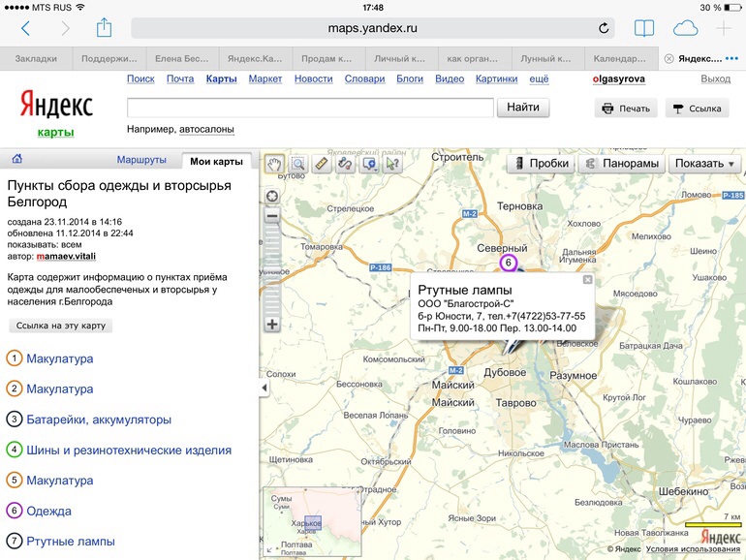Click the Выход logout link
Image resolution: width=746 pixels, height=560 pixels.
click(716, 79)
